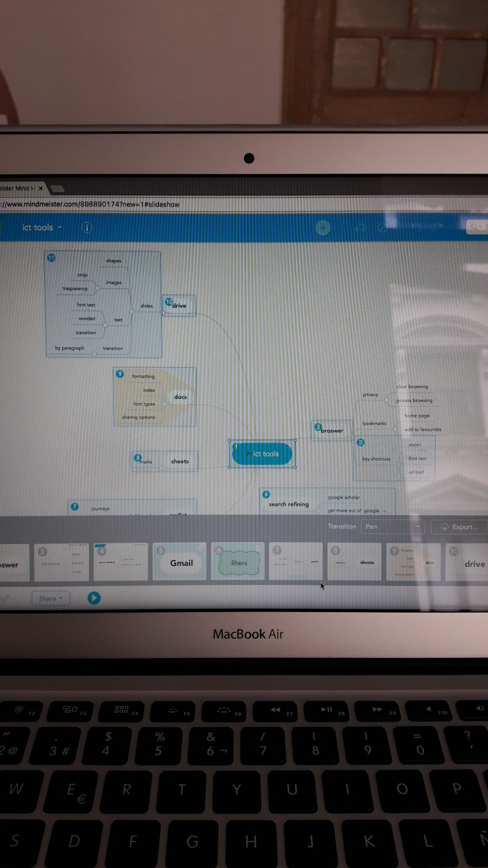This screenshot has width=488, height=868.
Task: Select the font types node
Action: click(144, 404)
